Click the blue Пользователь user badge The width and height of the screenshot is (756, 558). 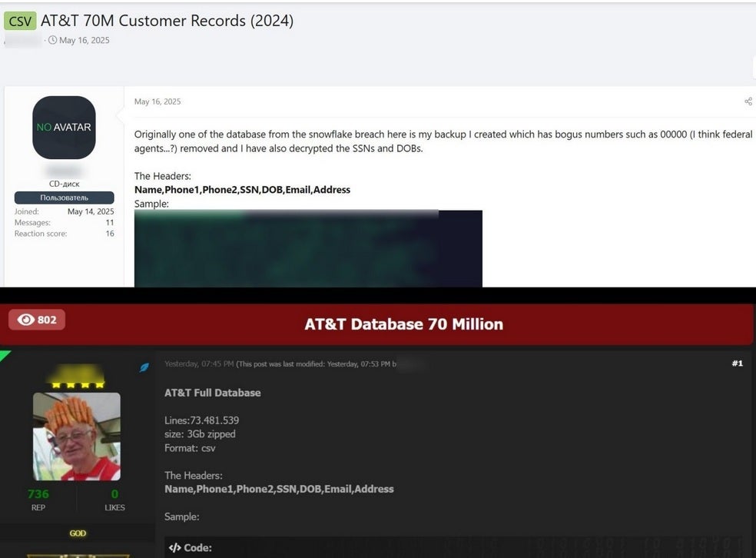pyautogui.click(x=64, y=198)
